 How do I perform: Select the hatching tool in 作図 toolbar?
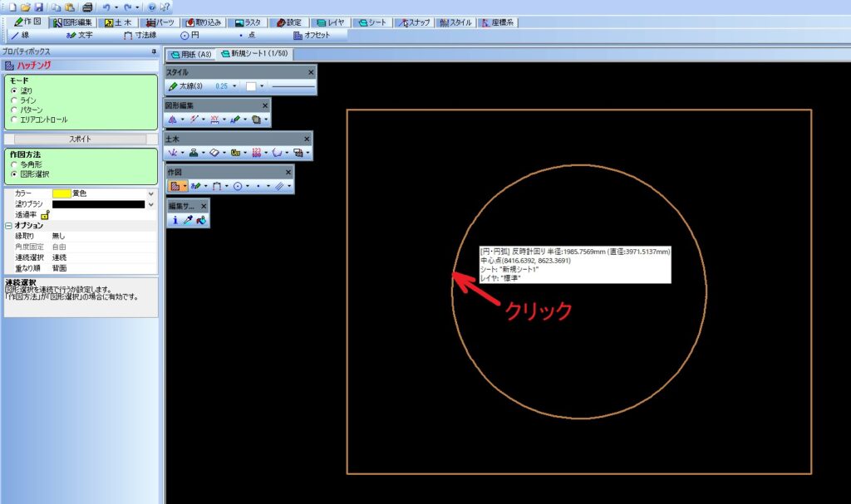pyautogui.click(x=175, y=187)
